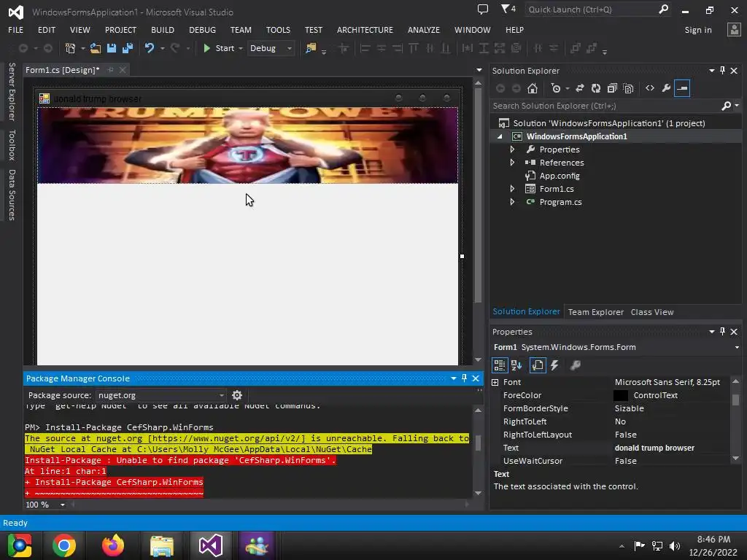Open the BUILD menu
The image size is (747, 560).
pos(163,29)
